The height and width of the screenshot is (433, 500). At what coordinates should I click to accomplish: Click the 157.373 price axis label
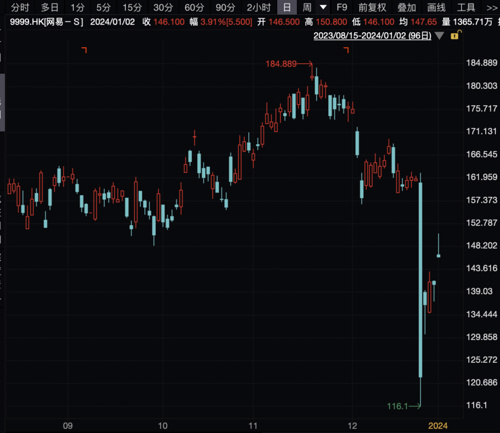(482, 200)
